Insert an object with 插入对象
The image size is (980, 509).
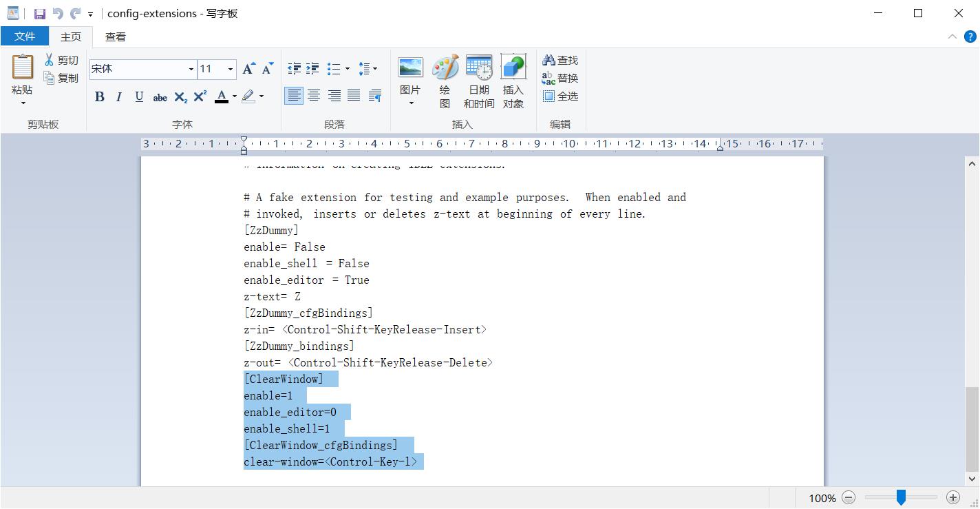(x=513, y=81)
